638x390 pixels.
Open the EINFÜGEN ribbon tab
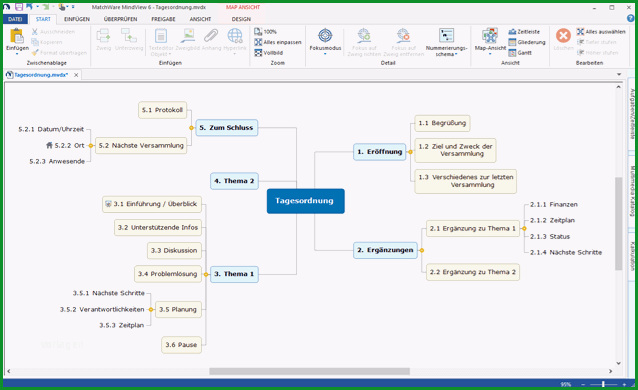[77, 19]
